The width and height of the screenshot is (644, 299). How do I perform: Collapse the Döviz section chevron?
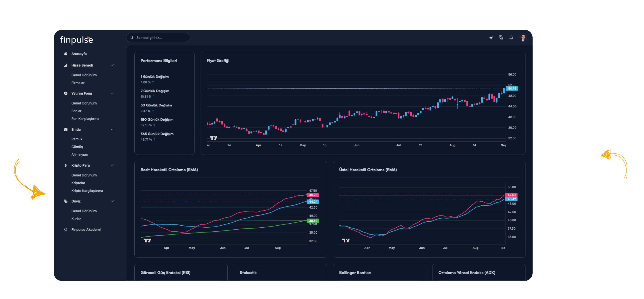112,201
